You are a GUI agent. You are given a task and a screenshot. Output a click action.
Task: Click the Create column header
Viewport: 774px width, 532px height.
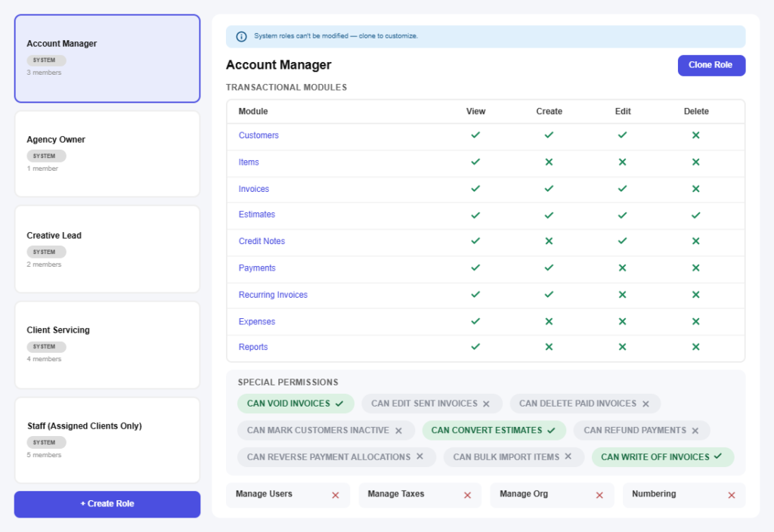tap(549, 112)
